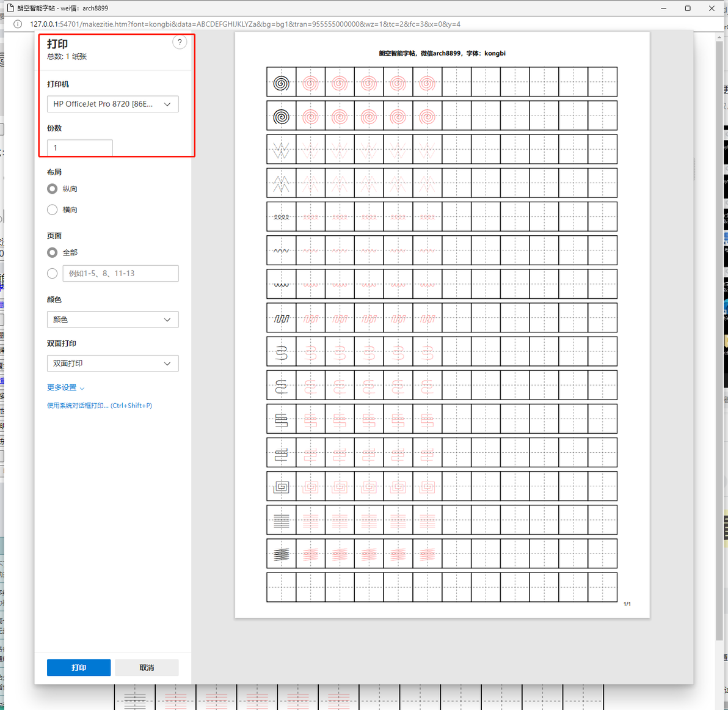
Task: Click the help question mark icon
Action: (x=180, y=42)
